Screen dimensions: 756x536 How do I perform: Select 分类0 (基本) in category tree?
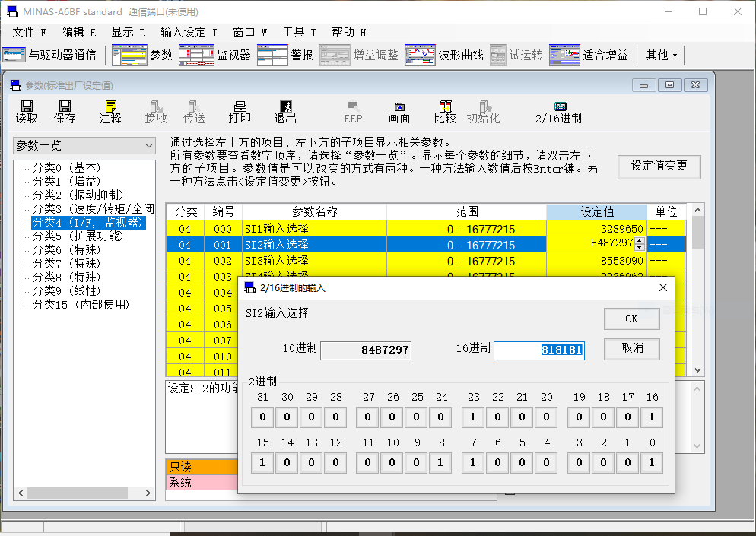point(67,167)
